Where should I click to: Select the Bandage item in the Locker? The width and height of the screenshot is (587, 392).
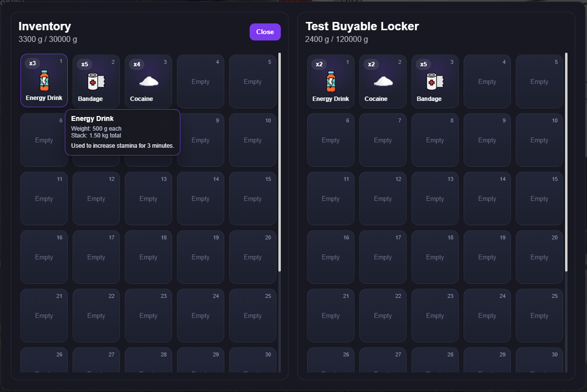click(435, 81)
